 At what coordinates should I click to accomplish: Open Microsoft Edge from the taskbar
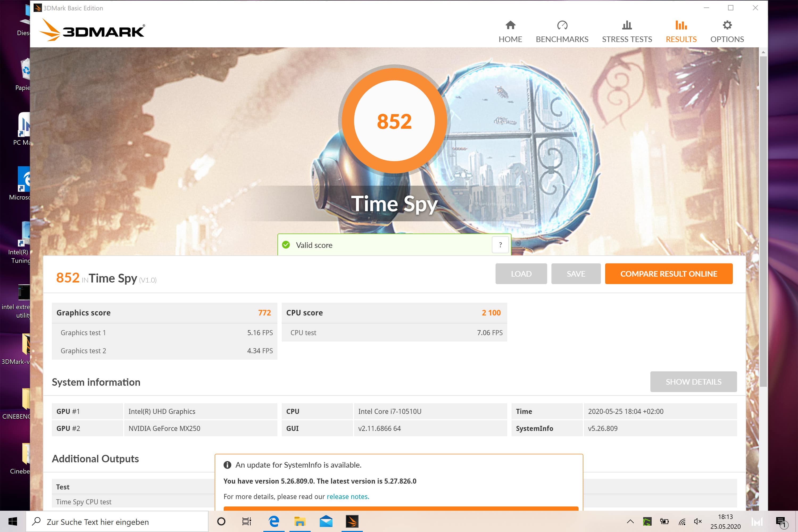coord(274,521)
